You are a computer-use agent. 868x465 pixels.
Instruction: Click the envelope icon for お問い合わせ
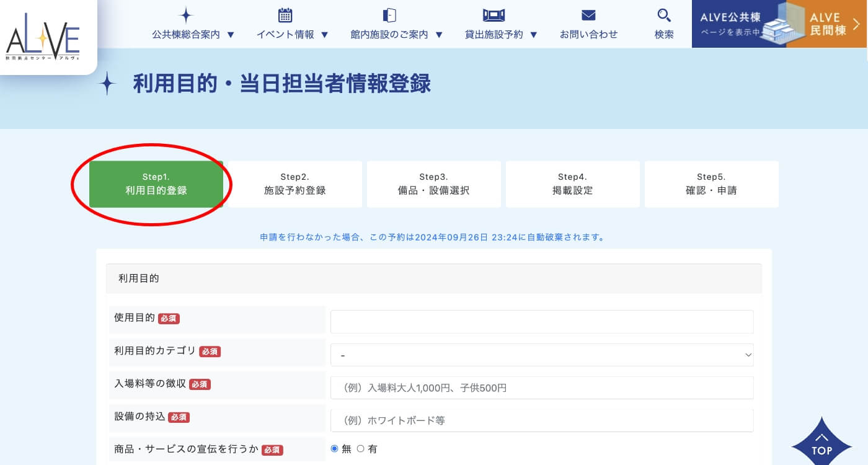coord(588,15)
